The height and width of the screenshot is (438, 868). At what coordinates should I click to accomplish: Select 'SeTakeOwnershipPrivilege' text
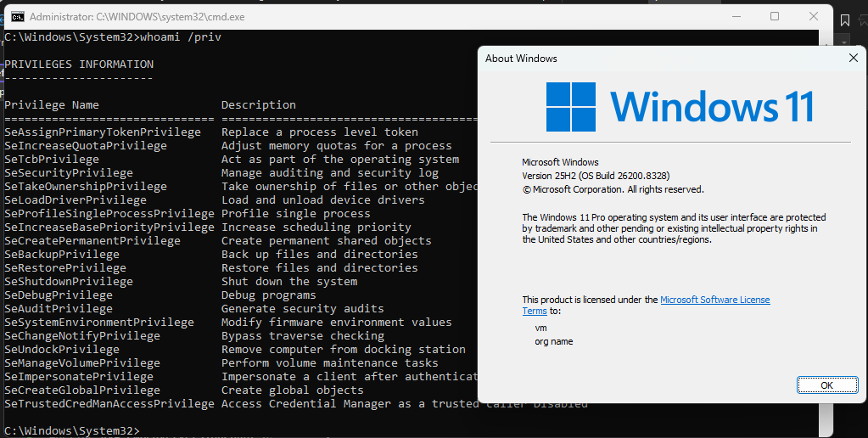click(86, 187)
